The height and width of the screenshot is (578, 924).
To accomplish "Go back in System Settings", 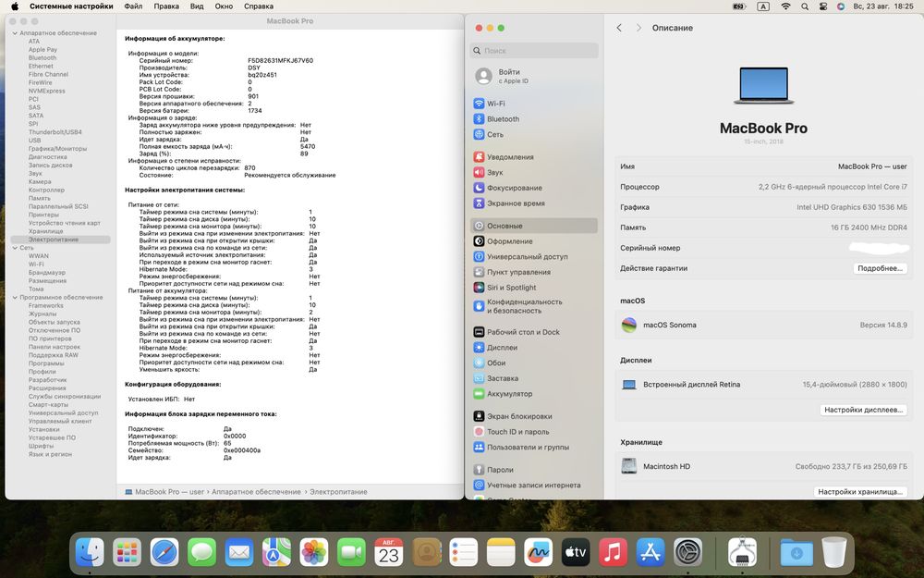I will pyautogui.click(x=619, y=28).
